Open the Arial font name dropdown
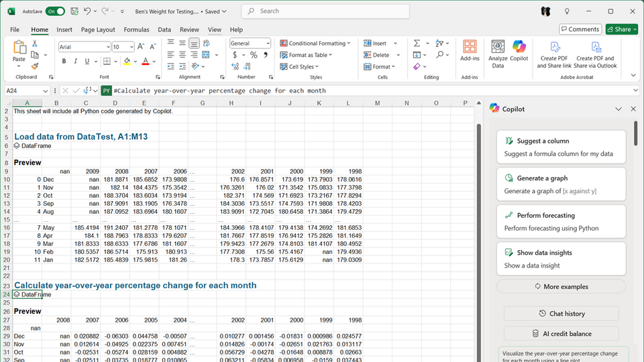Viewport: 644px width, 362px height. pyautogui.click(x=107, y=47)
